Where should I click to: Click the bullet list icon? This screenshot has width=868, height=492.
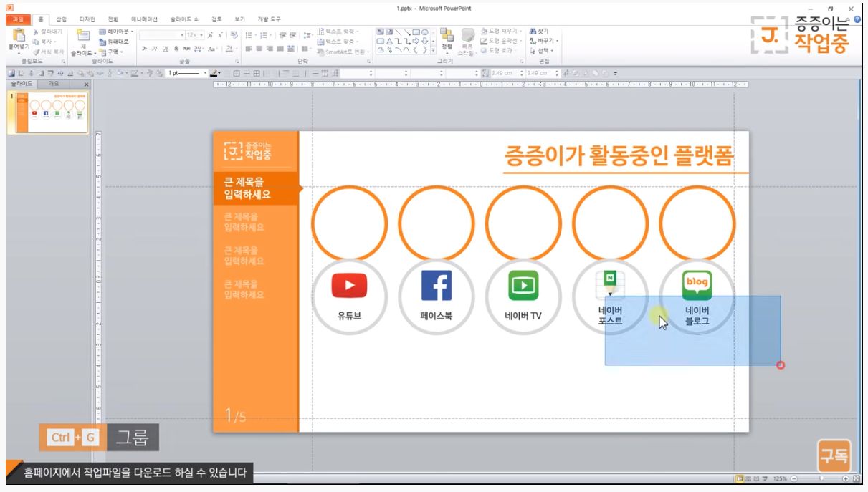250,34
